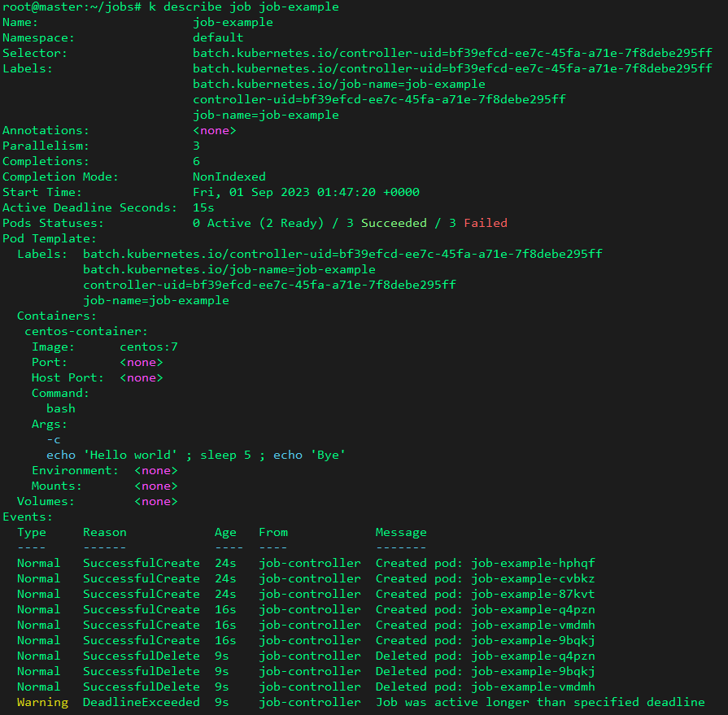Click 'Deleted pod: job-example-vmdmh' message
The height and width of the screenshot is (715, 728).
[485, 687]
